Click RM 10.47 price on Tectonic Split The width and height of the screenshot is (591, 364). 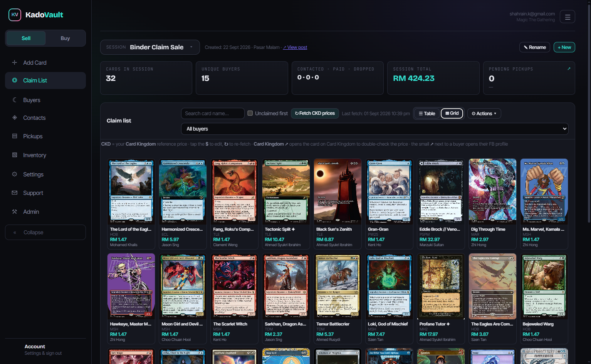pyautogui.click(x=274, y=240)
